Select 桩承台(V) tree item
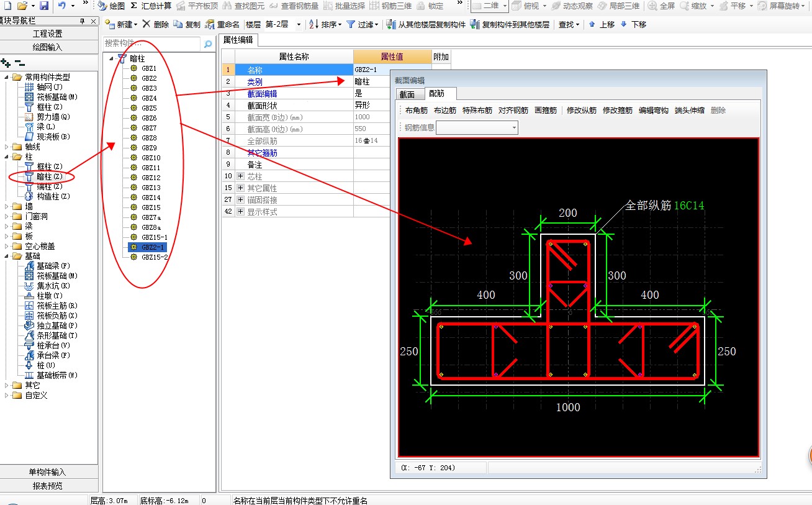The width and height of the screenshot is (812, 505). click(x=47, y=345)
